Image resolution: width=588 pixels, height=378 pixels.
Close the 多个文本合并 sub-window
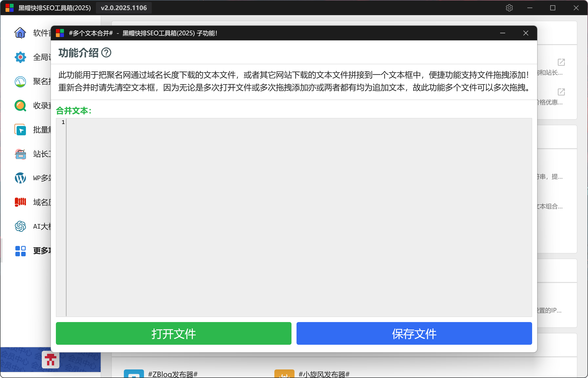pyautogui.click(x=526, y=33)
